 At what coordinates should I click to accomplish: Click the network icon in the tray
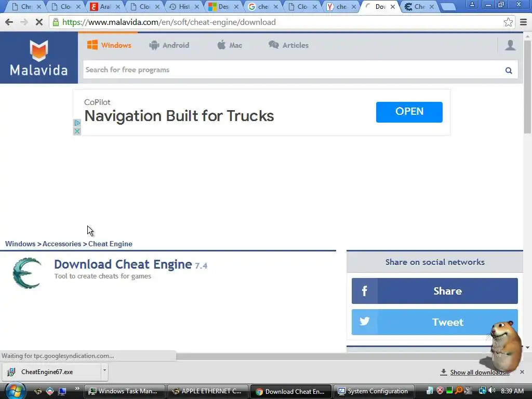click(x=482, y=391)
